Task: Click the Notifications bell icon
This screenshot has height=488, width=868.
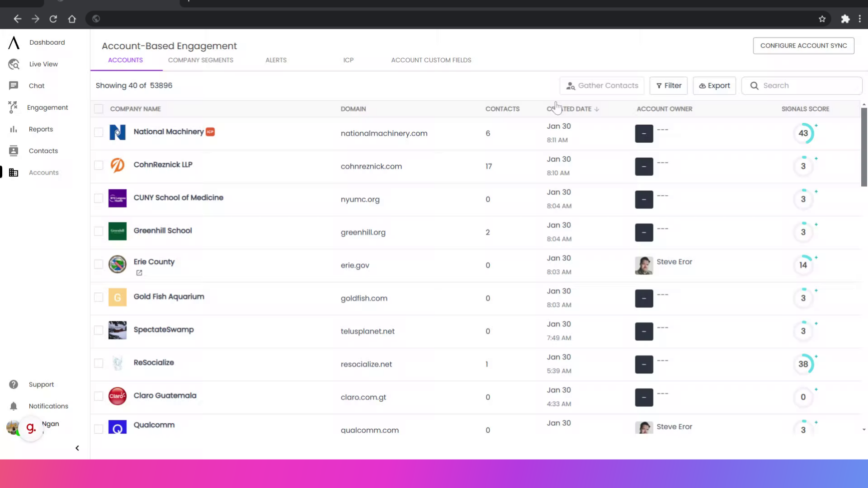Action: [14, 406]
